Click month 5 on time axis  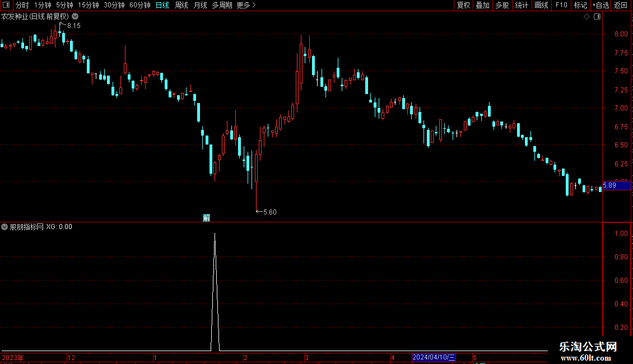[x=475, y=357]
